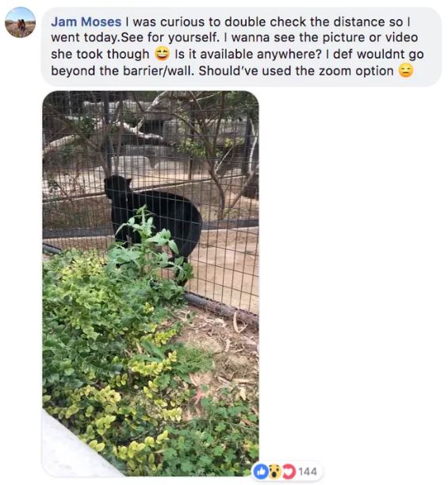
Task: Click the red Love heart reaction icon
Action: click(289, 472)
